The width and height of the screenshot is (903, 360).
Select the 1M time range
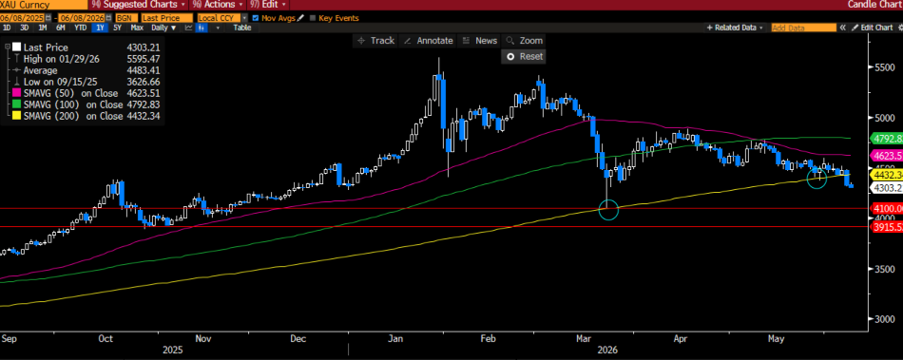click(x=43, y=28)
